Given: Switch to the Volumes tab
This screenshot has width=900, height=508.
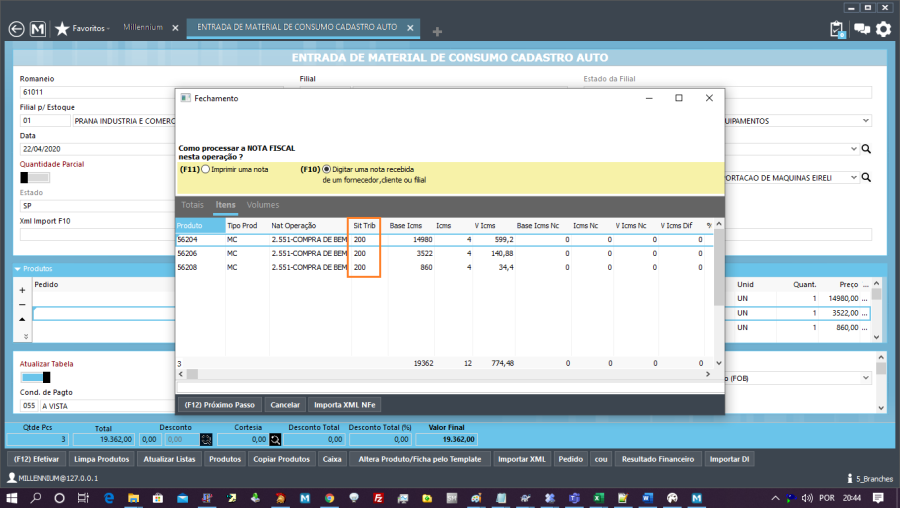Looking at the screenshot, I should [x=263, y=205].
